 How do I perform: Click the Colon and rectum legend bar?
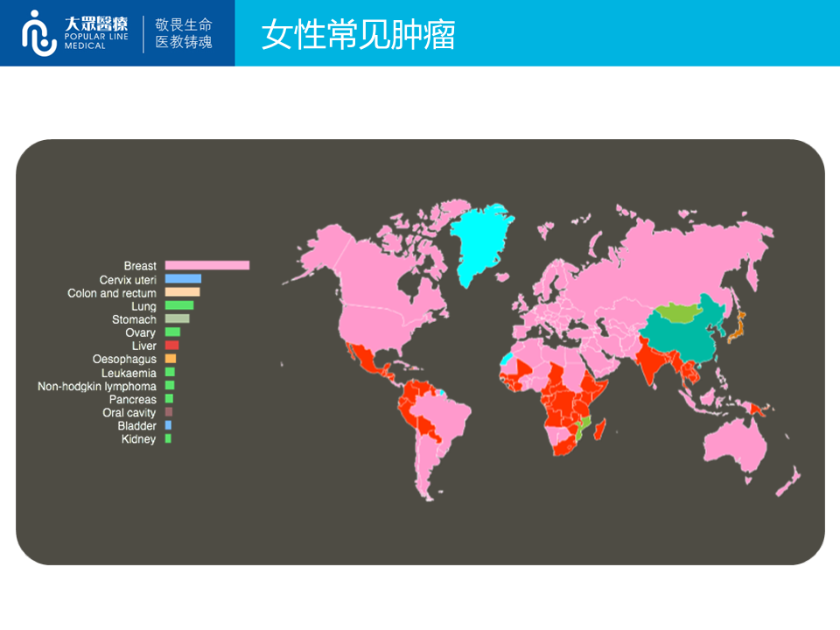pyautogui.click(x=183, y=292)
